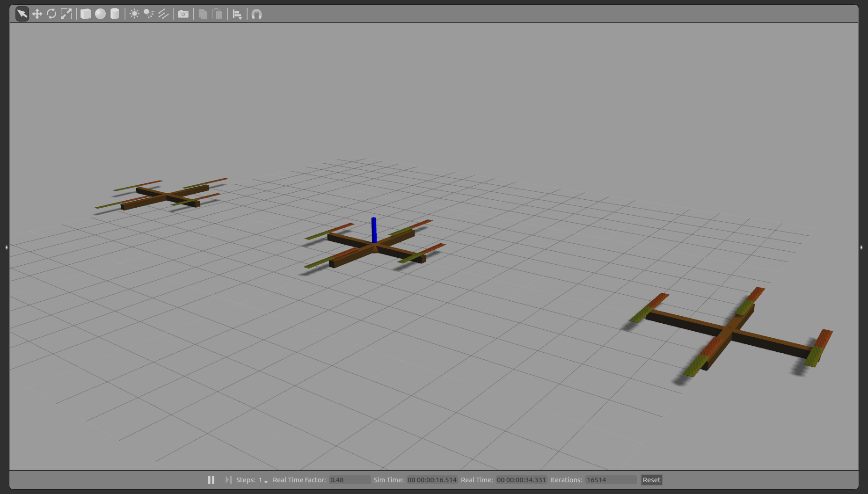Add a spot light

[149, 14]
